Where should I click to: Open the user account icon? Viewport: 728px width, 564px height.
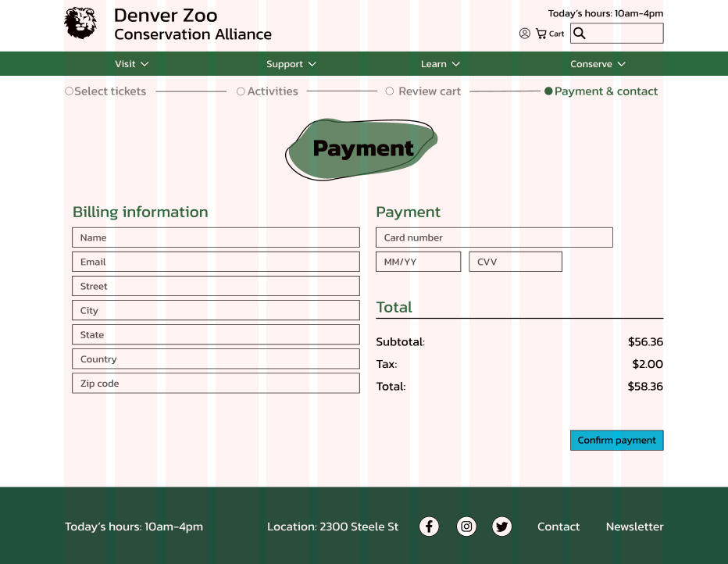524,34
